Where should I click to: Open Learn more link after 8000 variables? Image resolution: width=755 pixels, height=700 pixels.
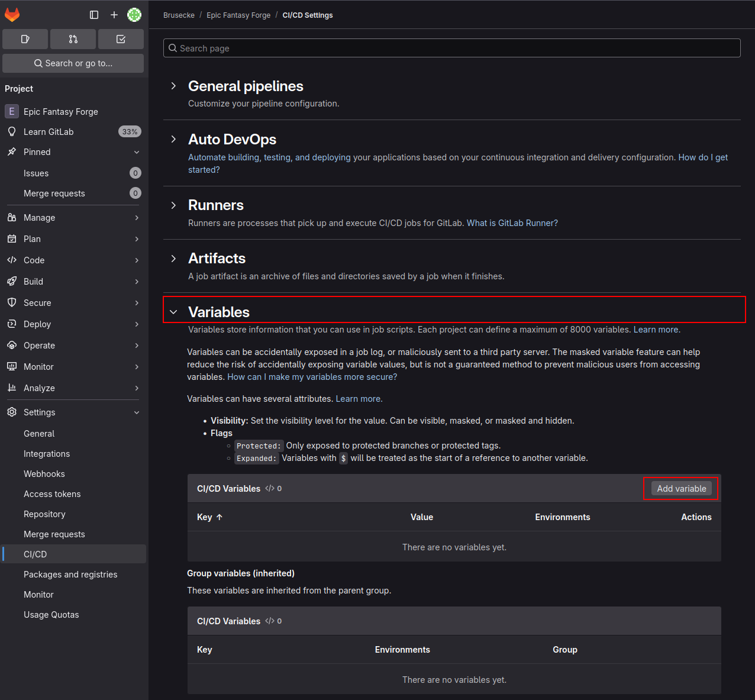657,330
